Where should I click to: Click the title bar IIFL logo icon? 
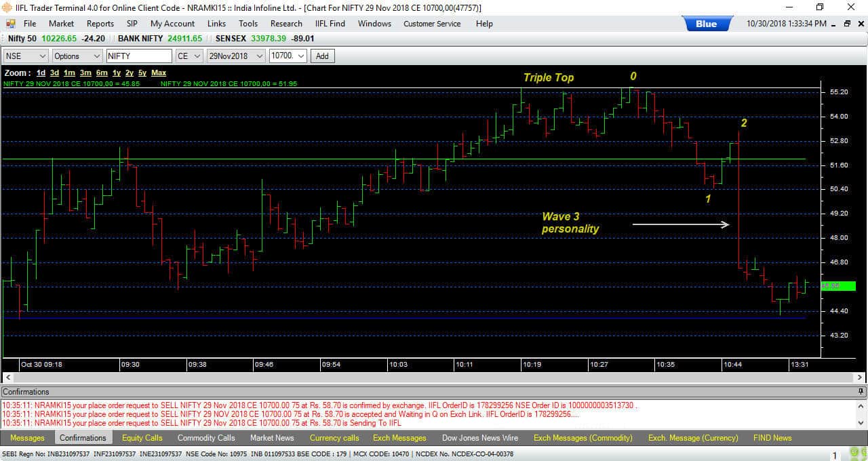tap(7, 7)
